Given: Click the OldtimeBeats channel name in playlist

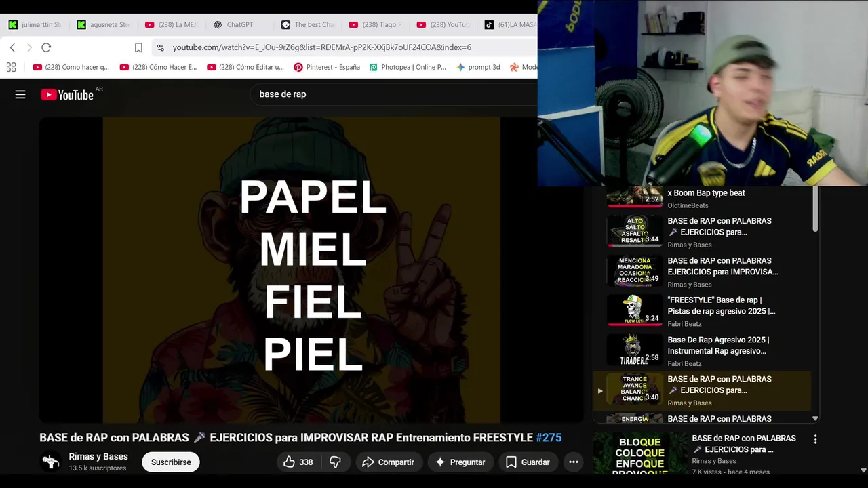Looking at the screenshot, I should [688, 205].
